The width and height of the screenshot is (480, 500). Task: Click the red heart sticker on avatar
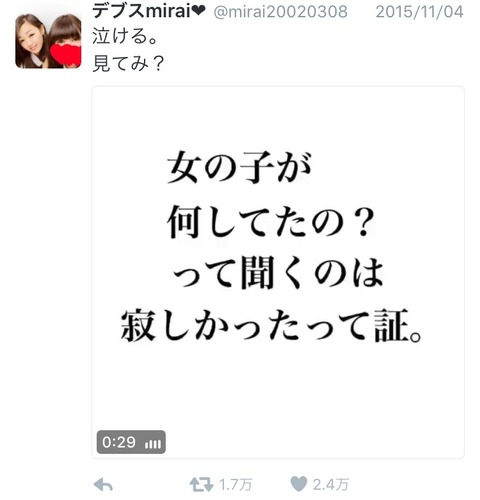[x=66, y=55]
